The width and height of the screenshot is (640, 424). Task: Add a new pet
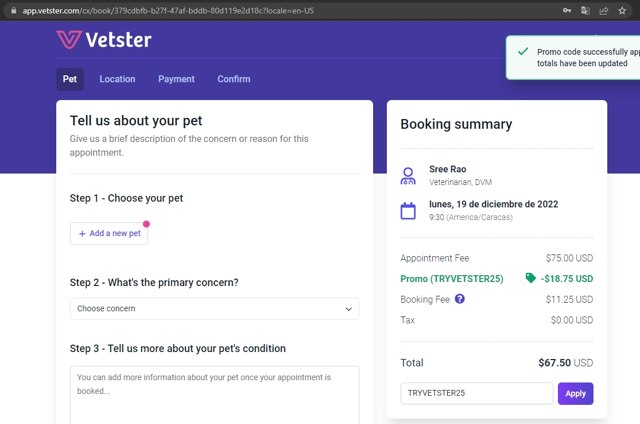click(x=109, y=233)
